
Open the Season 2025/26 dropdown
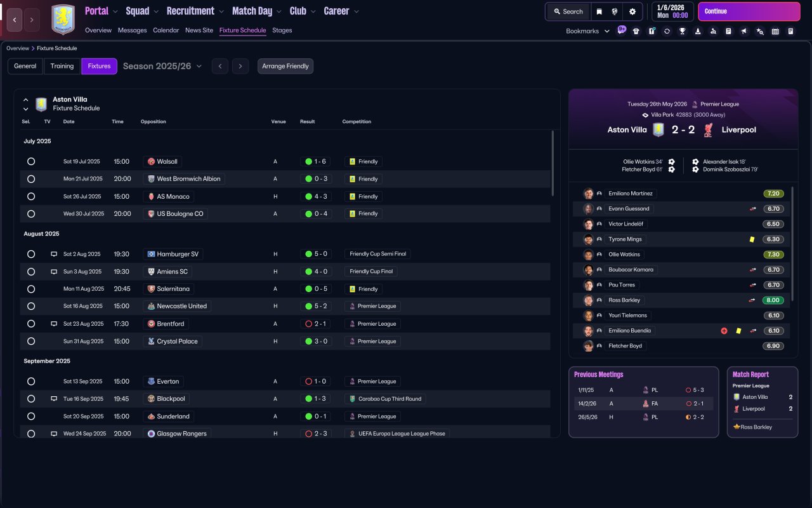(162, 66)
